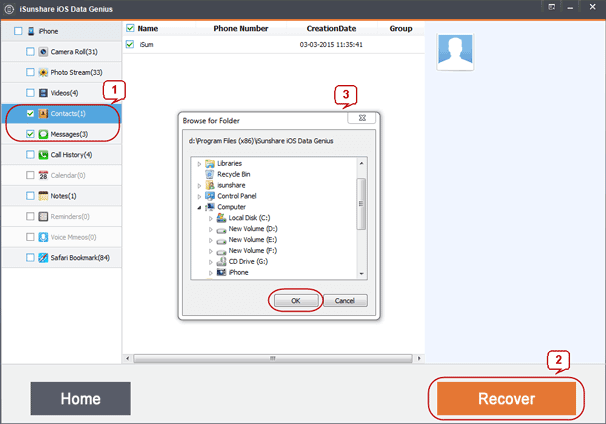Image resolution: width=606 pixels, height=424 pixels.
Task: Collapse the Computer tree node
Action: 199,208
